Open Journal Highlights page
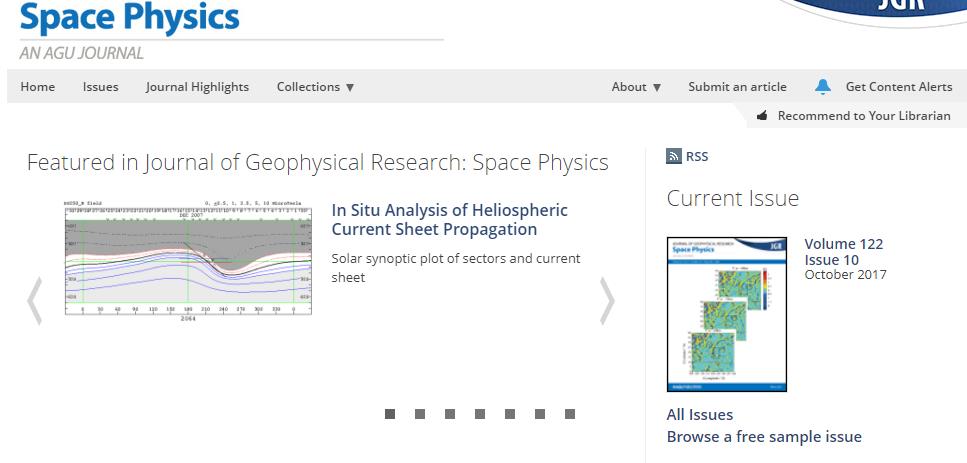Image resolution: width=967 pixels, height=463 pixels. 197,87
